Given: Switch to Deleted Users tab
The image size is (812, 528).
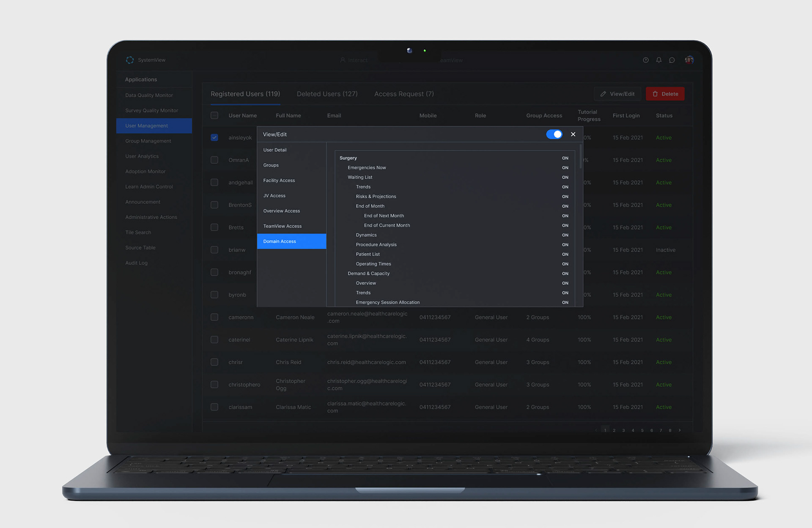Looking at the screenshot, I should click(327, 94).
